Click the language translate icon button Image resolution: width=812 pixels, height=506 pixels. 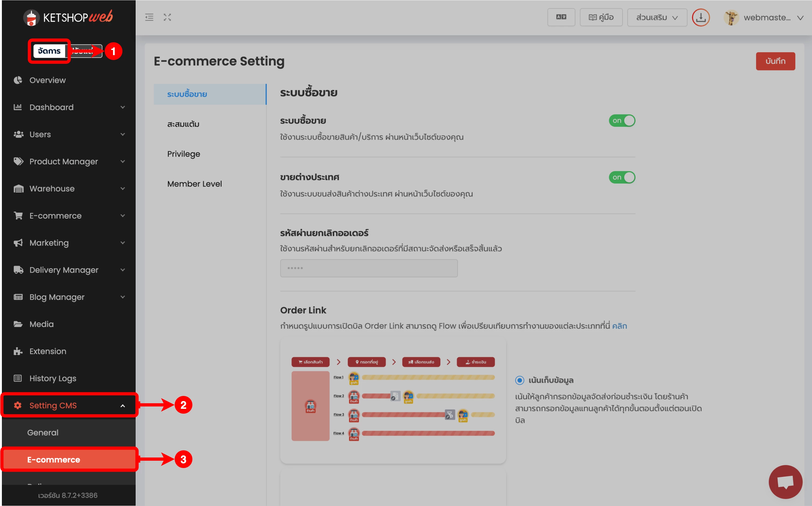pyautogui.click(x=561, y=17)
